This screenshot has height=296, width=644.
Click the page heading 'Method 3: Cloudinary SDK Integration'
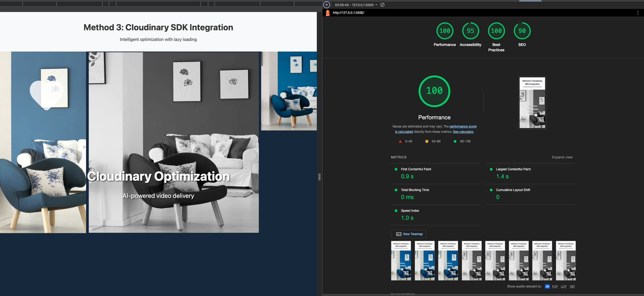click(x=158, y=27)
